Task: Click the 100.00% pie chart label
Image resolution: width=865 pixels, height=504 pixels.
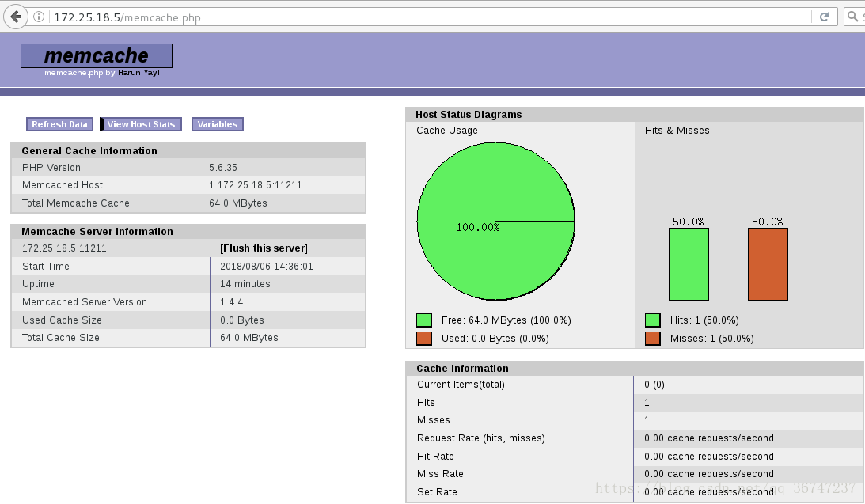Action: (x=478, y=227)
